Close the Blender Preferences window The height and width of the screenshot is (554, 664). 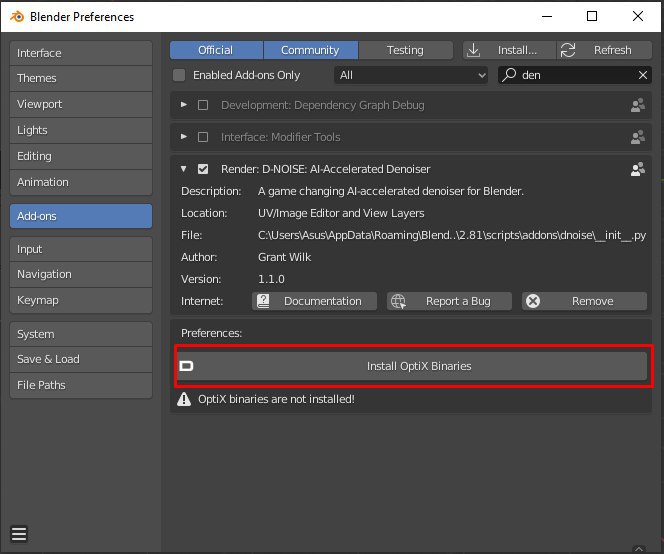pyautogui.click(x=638, y=17)
